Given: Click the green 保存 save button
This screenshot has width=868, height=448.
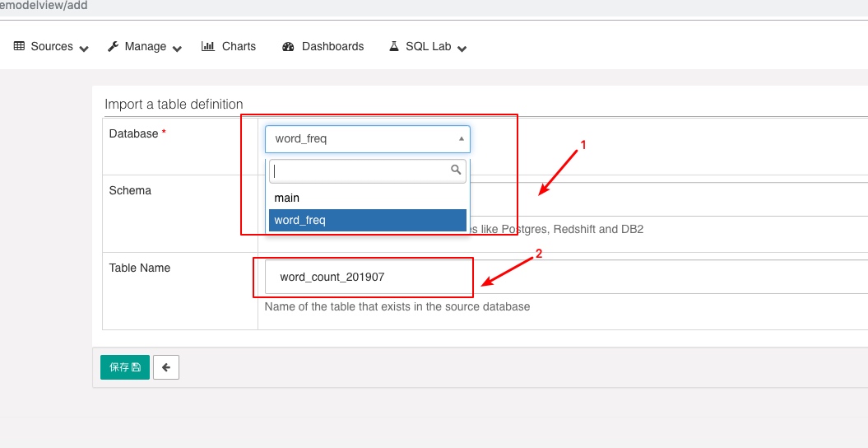Looking at the screenshot, I should pyautogui.click(x=125, y=367).
